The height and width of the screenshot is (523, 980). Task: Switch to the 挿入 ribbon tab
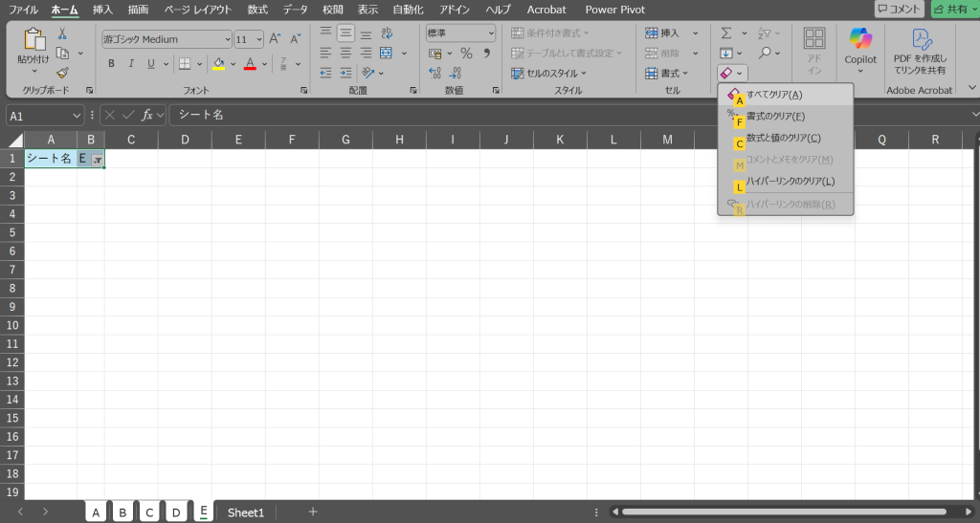(102, 10)
